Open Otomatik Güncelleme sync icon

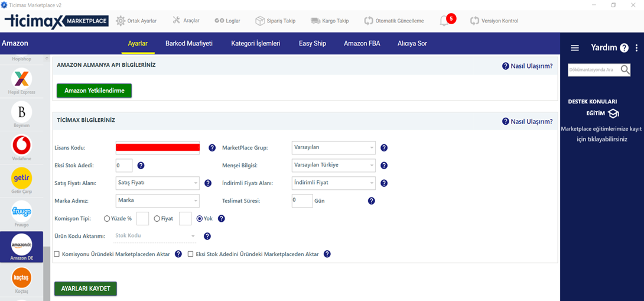(x=369, y=21)
